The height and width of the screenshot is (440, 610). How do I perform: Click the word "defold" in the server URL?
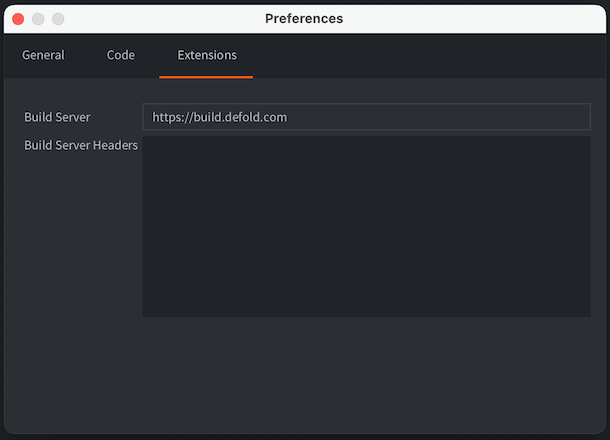click(237, 117)
